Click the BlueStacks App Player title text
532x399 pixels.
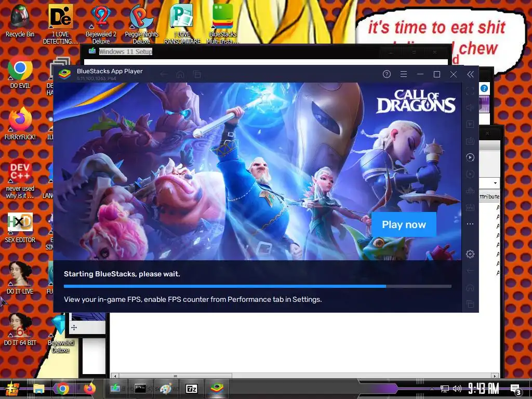110,71
